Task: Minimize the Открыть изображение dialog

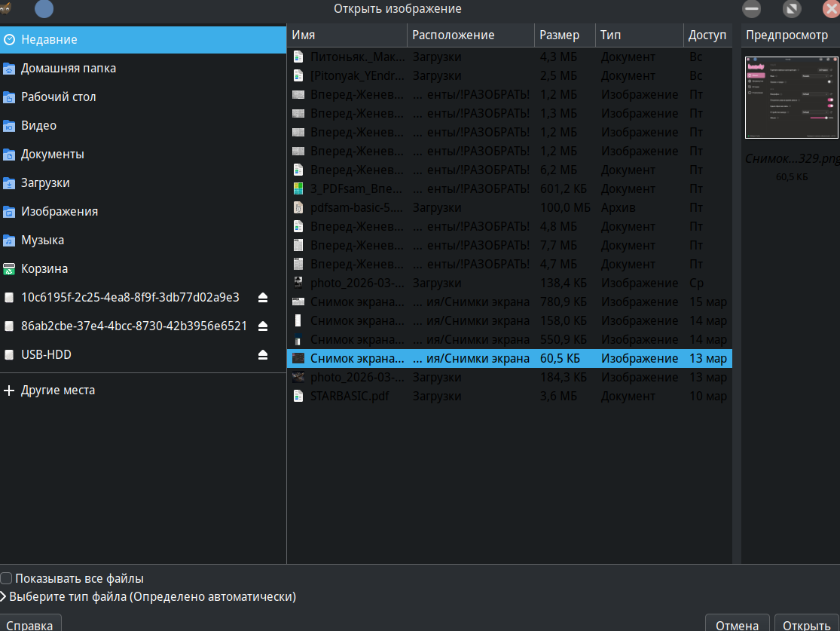Action: coord(752,8)
